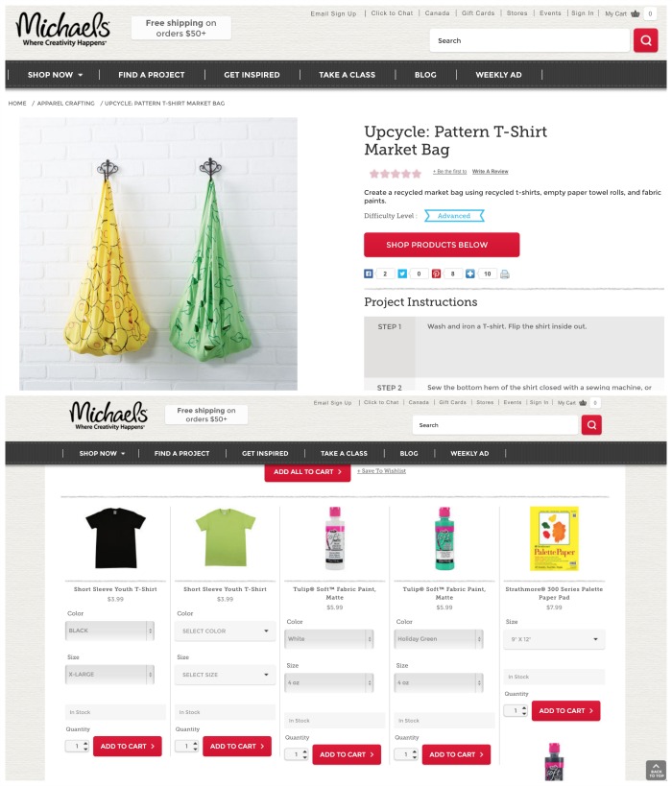The image size is (672, 786).
Task: Click the blue plus share icon
Action: pos(469,274)
